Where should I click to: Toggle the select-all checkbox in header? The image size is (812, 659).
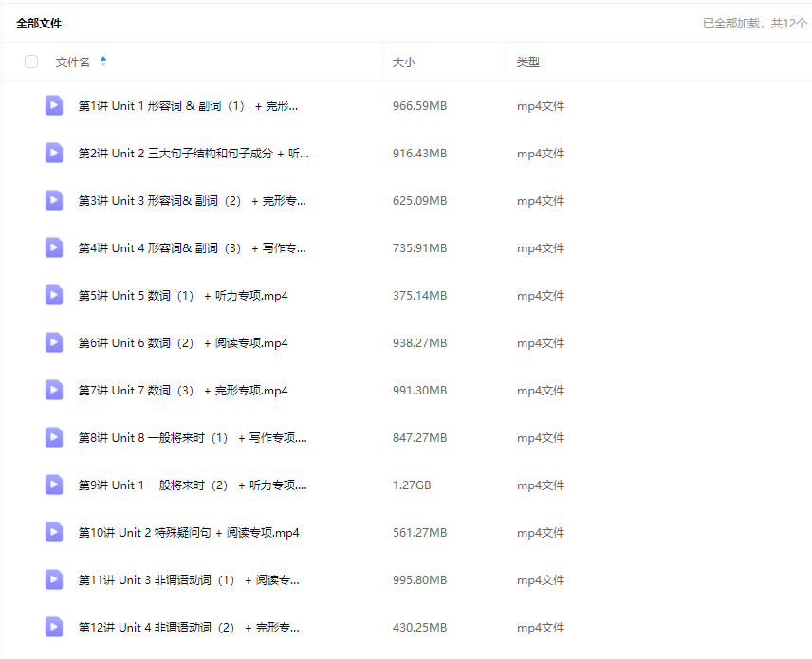31,62
